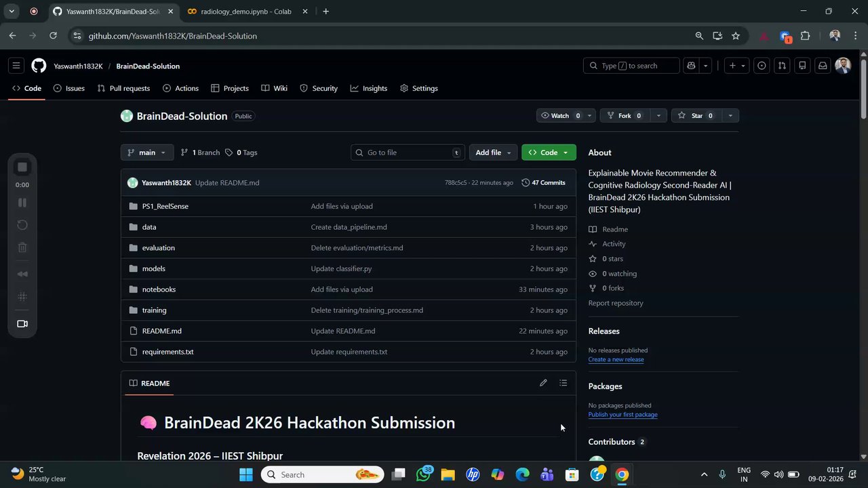Open the repository Settings tab

point(419,88)
